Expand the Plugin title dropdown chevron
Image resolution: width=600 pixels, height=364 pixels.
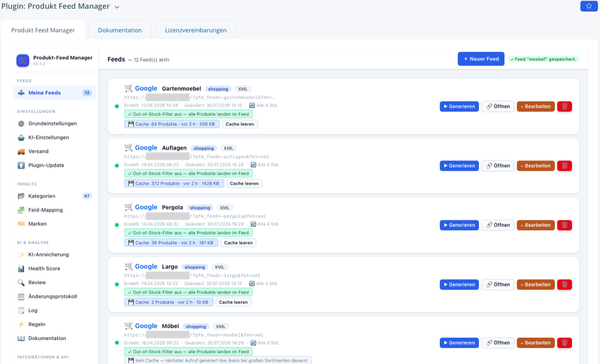(117, 7)
